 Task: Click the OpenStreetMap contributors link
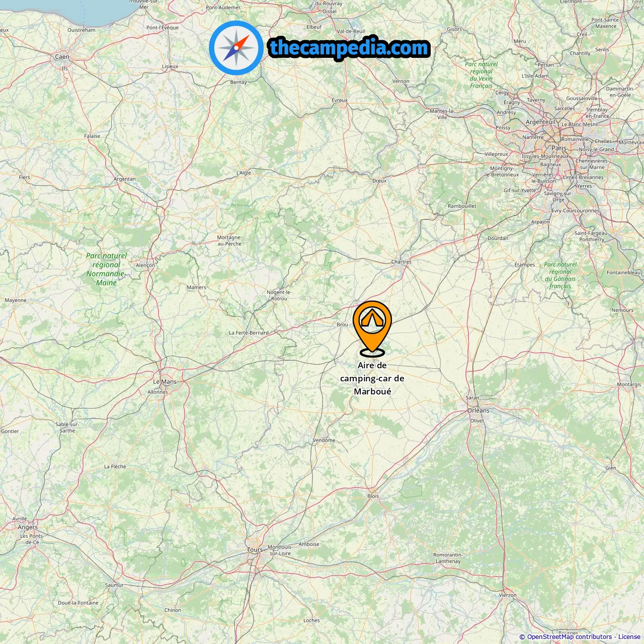click(x=569, y=637)
